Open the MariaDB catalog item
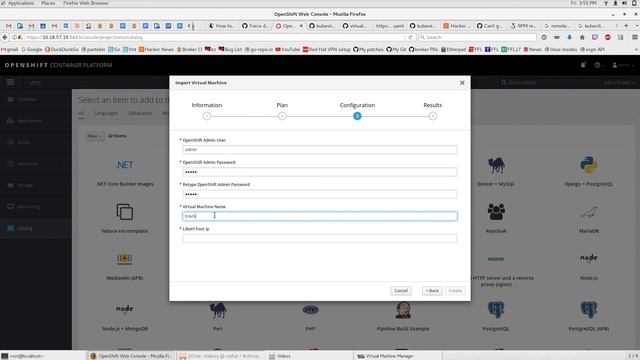This screenshot has height=360, width=640. tap(589, 220)
